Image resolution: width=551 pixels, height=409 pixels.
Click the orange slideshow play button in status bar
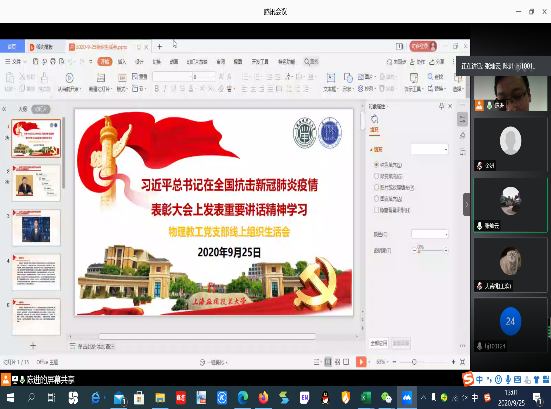[361, 362]
